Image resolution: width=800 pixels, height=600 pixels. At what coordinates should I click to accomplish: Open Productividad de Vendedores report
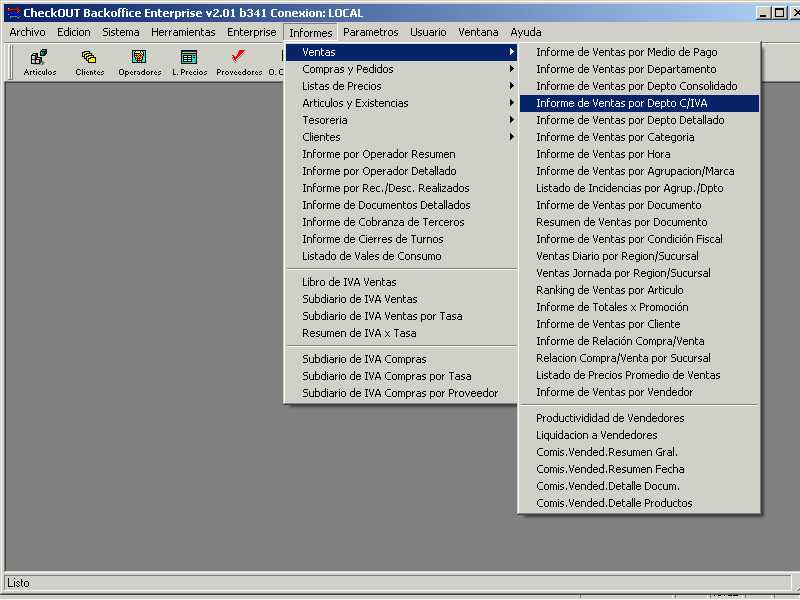coord(639,418)
